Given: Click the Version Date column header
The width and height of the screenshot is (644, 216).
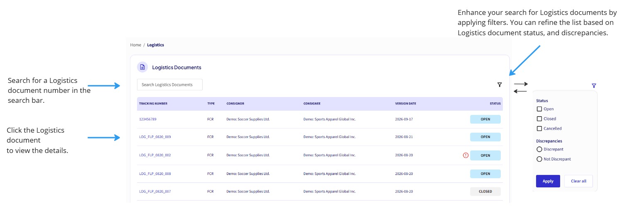Looking at the screenshot, I should (x=406, y=104).
